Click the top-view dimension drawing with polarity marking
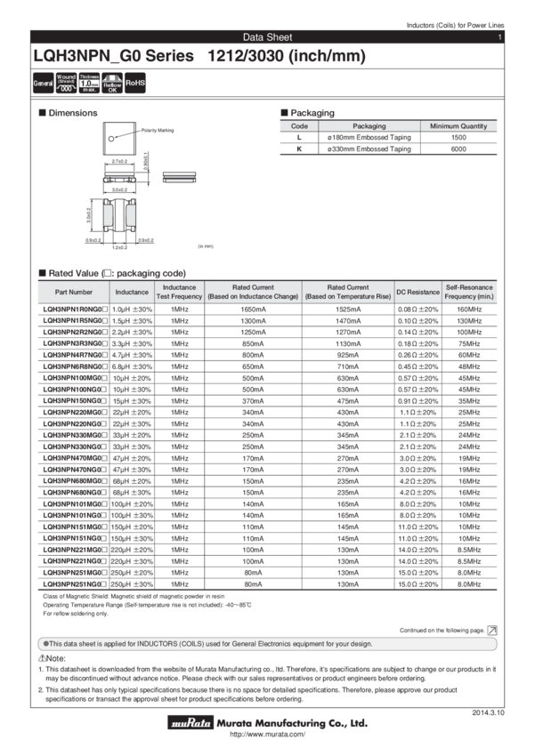Image resolution: width=535 pixels, height=756 pixels. tap(119, 139)
